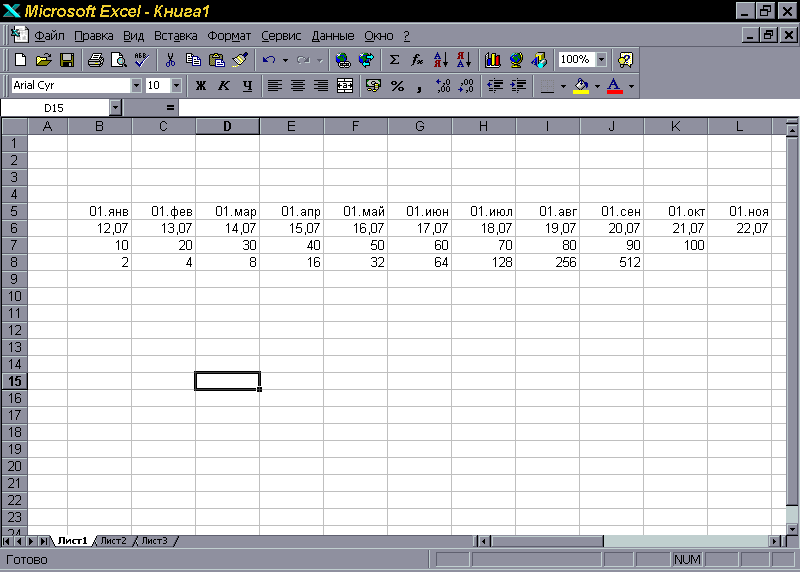Open a file with the Open folder icon
The image size is (800, 572).
point(43,60)
